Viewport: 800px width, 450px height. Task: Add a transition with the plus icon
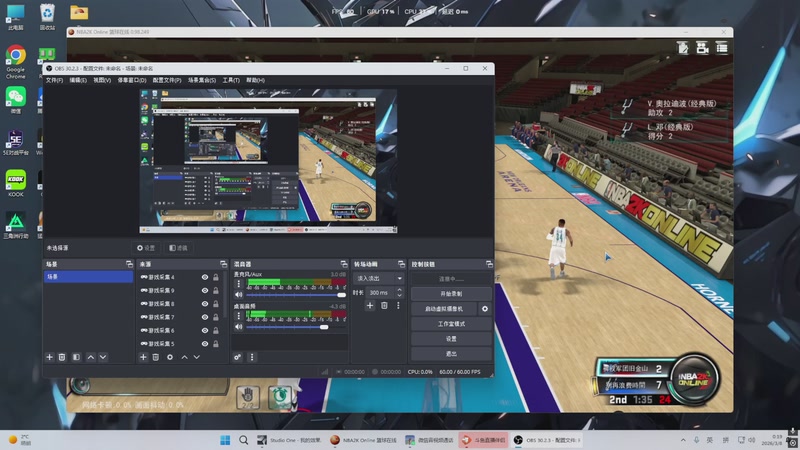(x=370, y=305)
